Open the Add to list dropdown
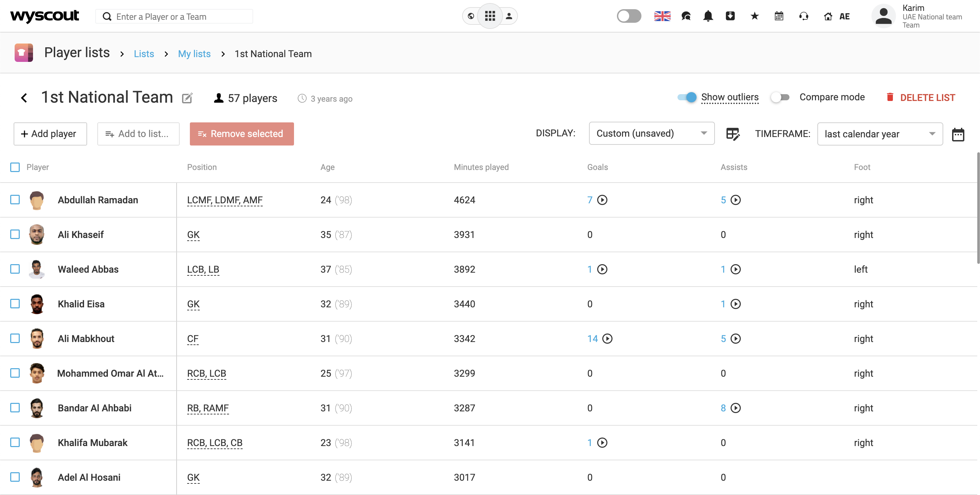Screen dimensions: 980x495 [138, 134]
